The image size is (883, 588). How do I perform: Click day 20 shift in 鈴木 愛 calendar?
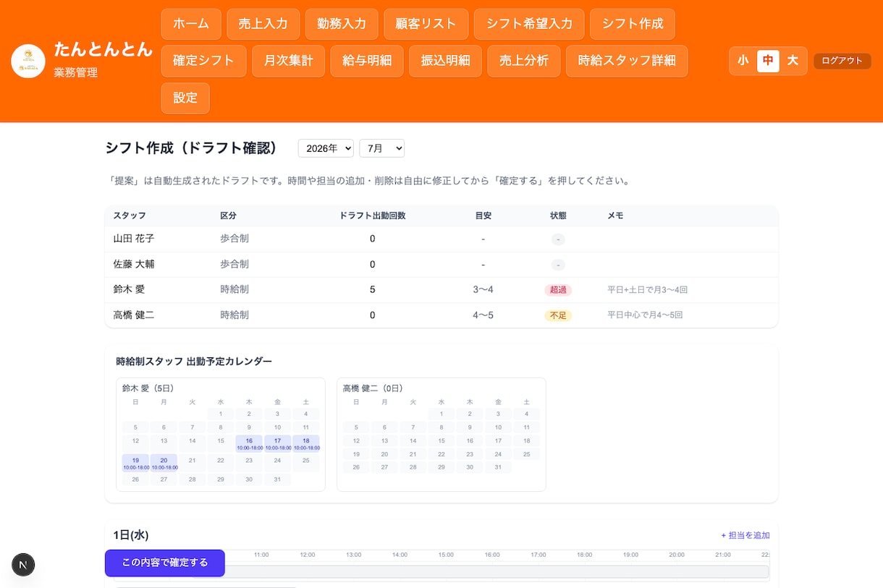point(164,463)
